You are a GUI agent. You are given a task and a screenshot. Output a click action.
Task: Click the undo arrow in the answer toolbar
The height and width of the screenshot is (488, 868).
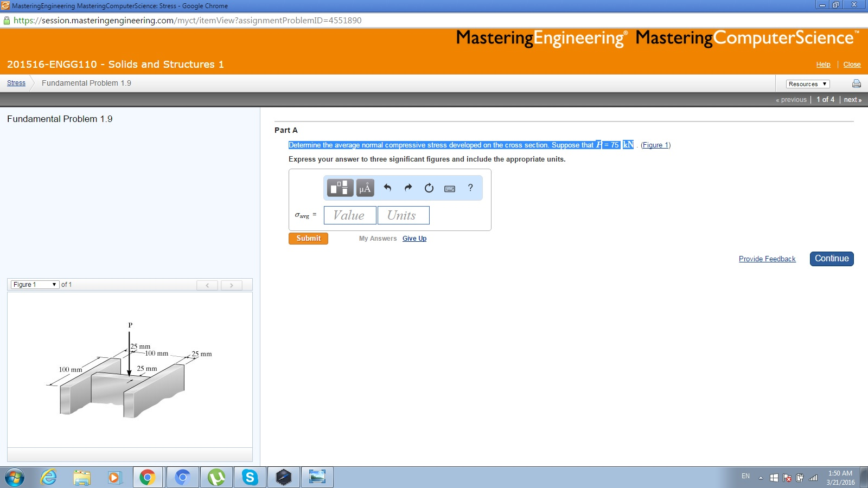pos(387,188)
